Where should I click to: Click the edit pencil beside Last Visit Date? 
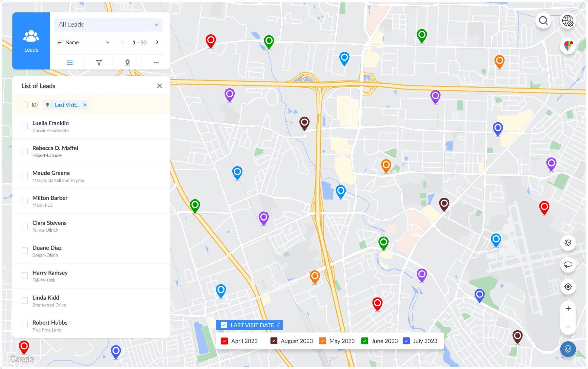coord(278,325)
